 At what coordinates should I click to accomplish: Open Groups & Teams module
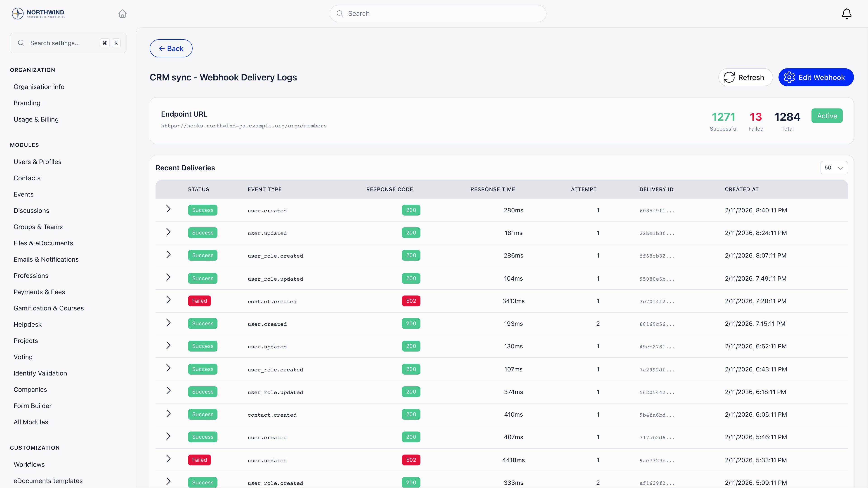(x=38, y=227)
